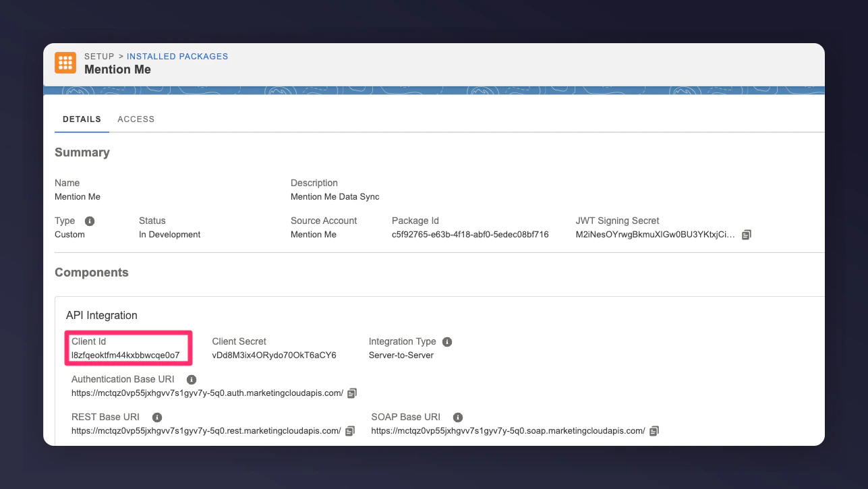The image size is (868, 489).
Task: Copy the Authentication Base URI
Action: coord(352,393)
